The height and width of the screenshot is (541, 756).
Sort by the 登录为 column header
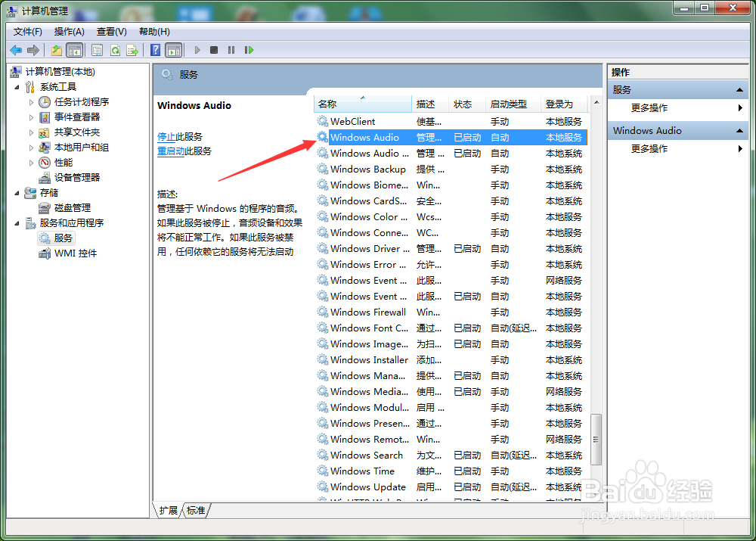pyautogui.click(x=564, y=104)
